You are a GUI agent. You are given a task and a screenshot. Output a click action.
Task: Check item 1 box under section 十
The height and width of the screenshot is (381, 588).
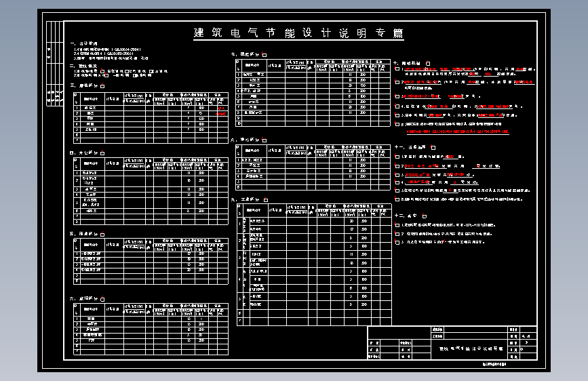pyautogui.click(x=397, y=69)
